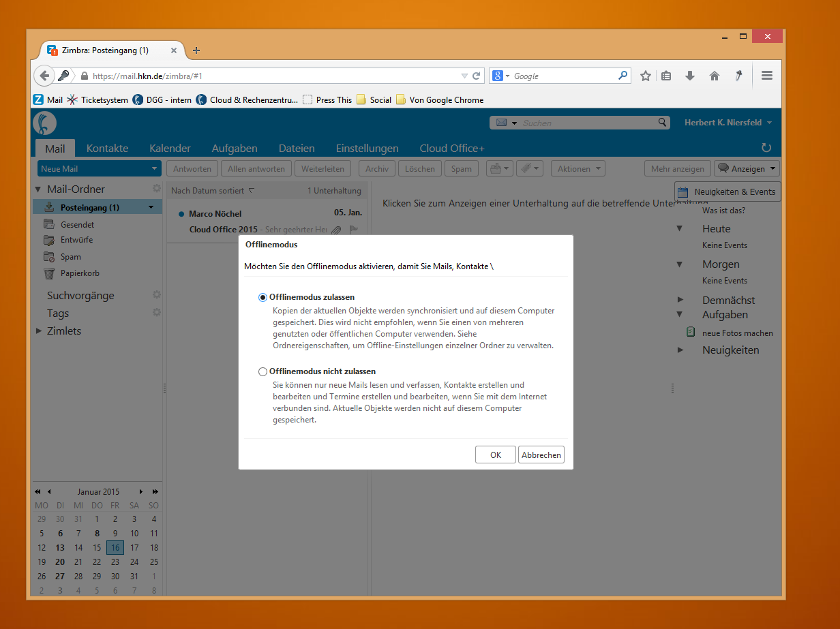Jump forward one year in mini calendar

click(155, 491)
